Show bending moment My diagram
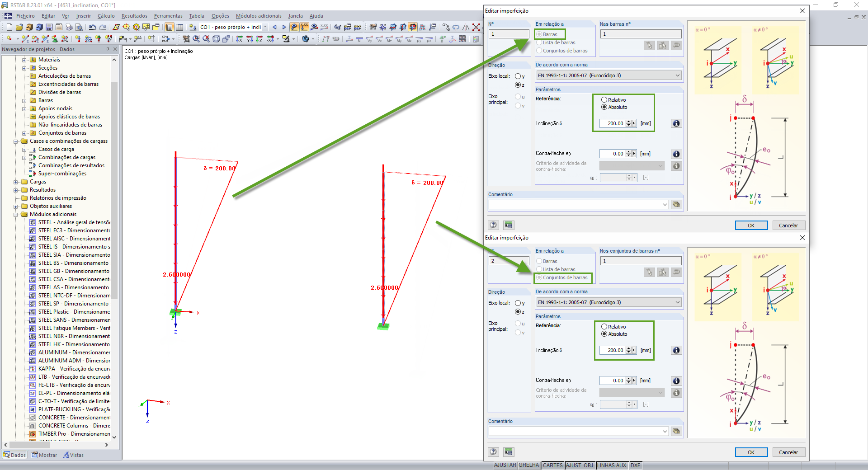Image resolution: width=868 pixels, height=470 pixels. 399,39
